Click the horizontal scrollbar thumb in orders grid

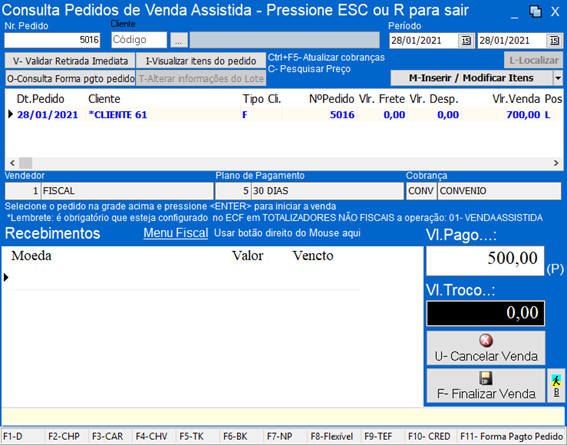coord(26,163)
